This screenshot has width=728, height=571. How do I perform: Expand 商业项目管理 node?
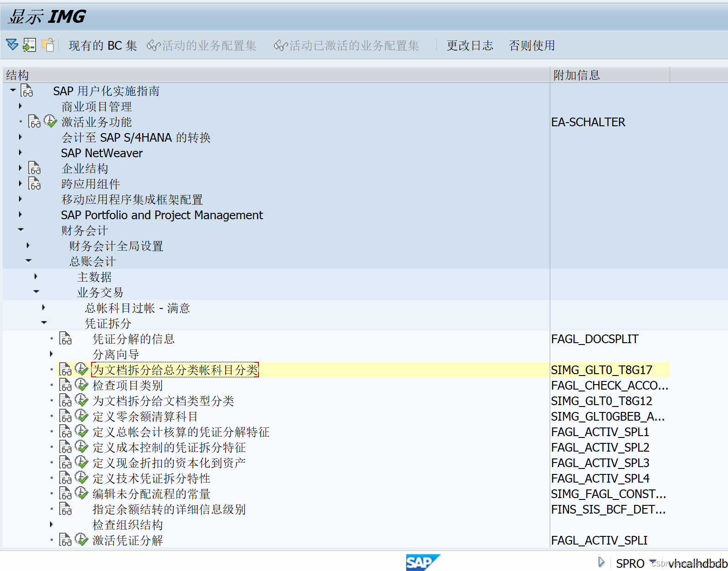tap(20, 106)
